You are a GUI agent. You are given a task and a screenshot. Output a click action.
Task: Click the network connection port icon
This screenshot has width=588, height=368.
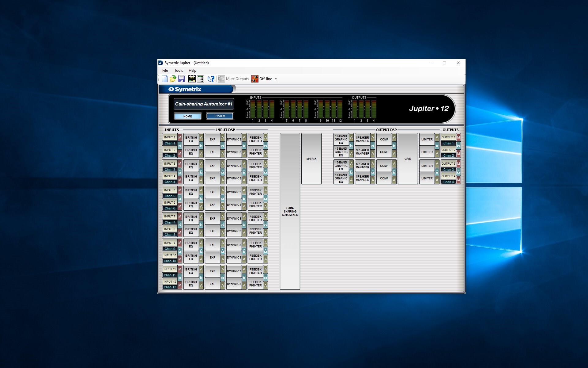(192, 79)
